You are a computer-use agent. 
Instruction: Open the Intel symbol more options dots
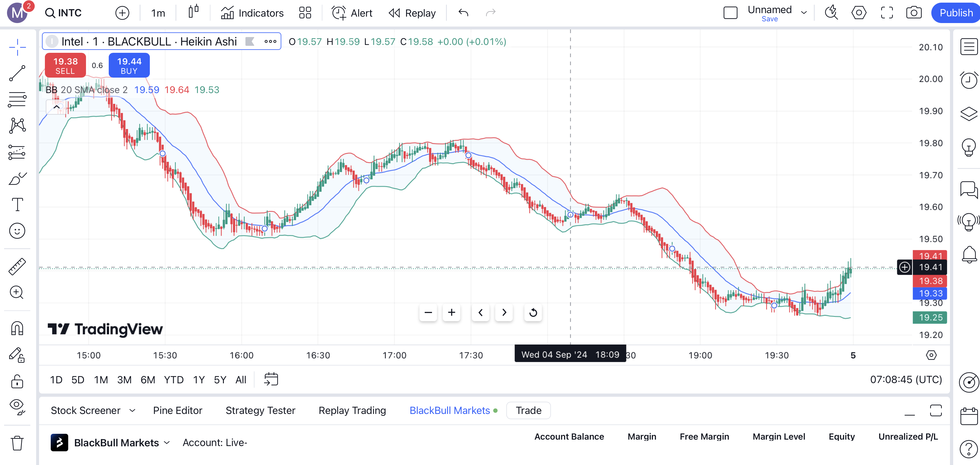coord(271,41)
